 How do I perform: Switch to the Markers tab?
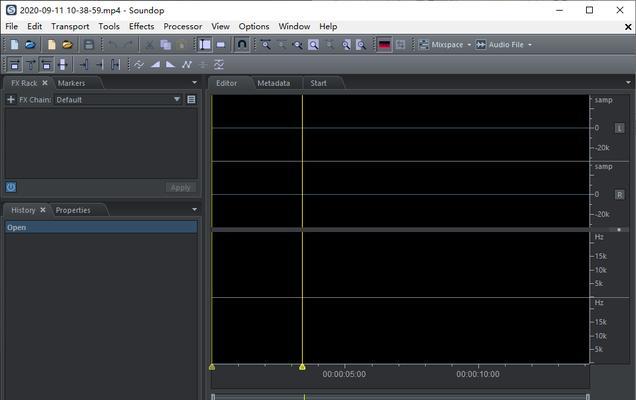pos(71,83)
